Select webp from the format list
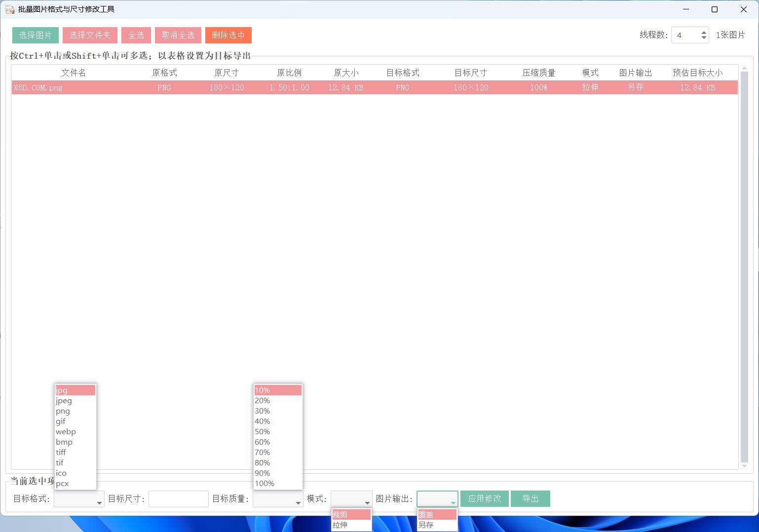 [x=66, y=431]
